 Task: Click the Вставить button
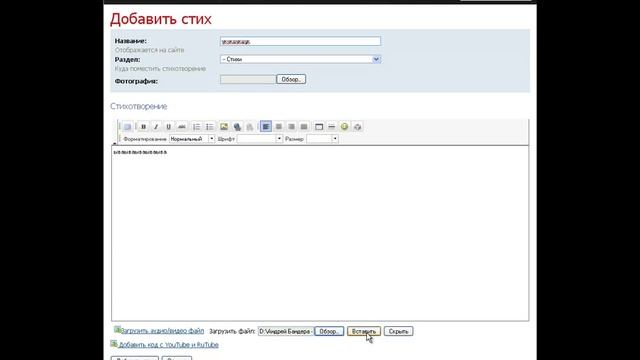[x=364, y=331]
